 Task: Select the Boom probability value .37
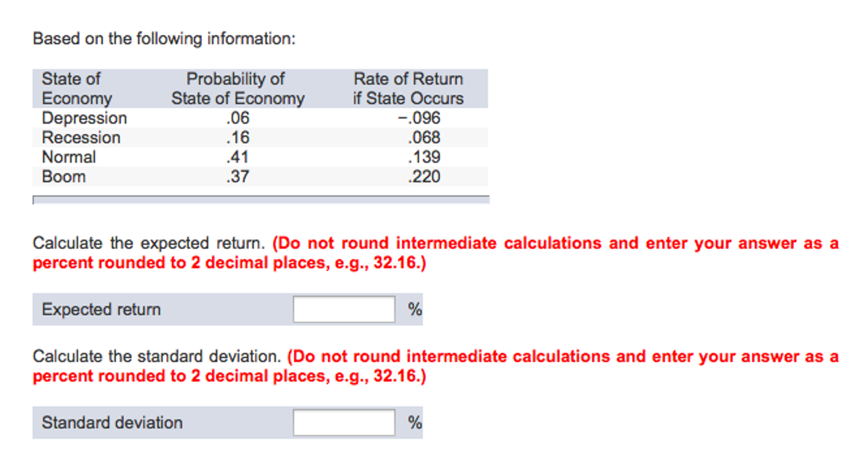(x=238, y=177)
